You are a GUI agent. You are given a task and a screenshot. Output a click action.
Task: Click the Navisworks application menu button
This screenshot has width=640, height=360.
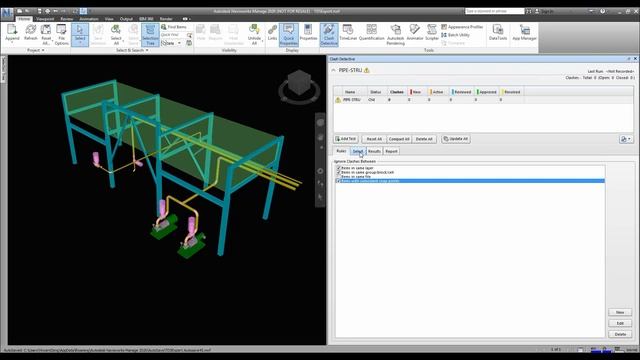click(7, 13)
